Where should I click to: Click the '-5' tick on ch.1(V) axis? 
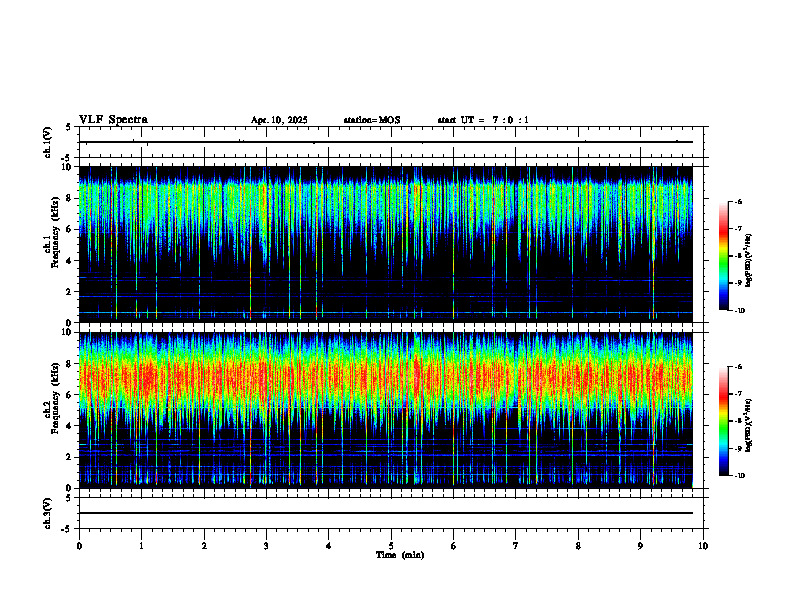click(x=66, y=158)
